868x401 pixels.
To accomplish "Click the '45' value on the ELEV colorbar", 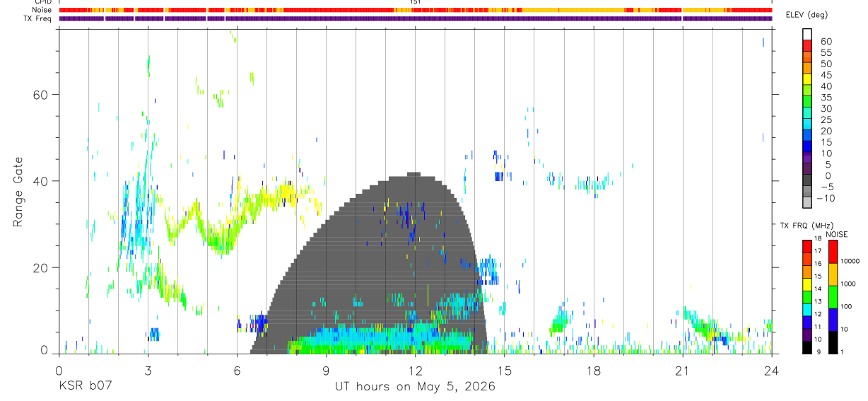I will [826, 75].
